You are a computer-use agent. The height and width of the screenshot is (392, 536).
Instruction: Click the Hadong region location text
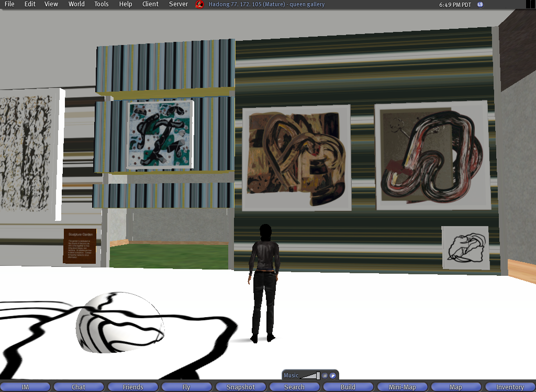point(266,4)
